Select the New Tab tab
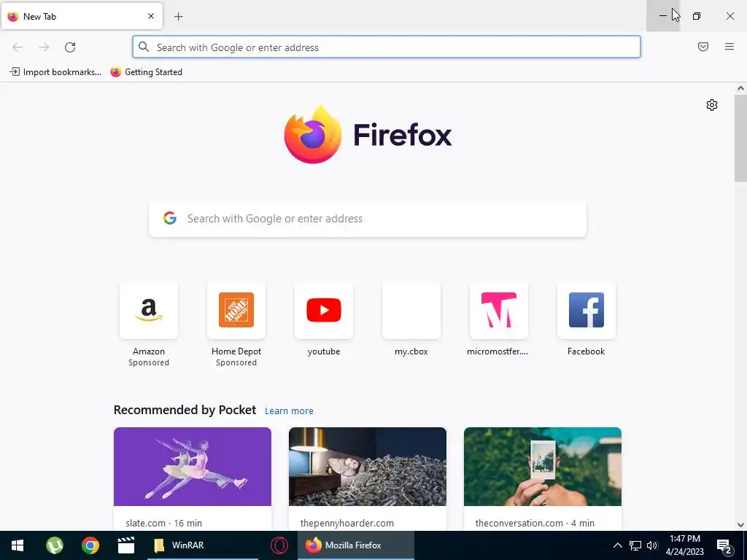 point(82,16)
